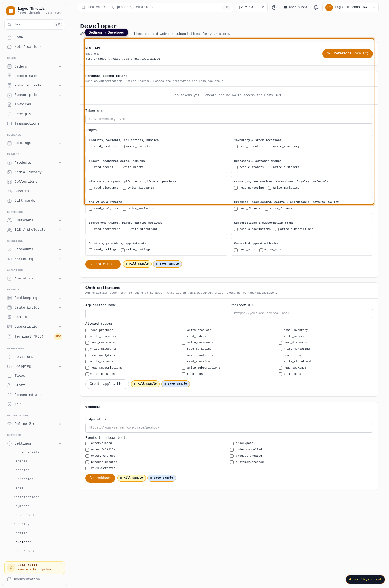Open the Media library image icon
Viewport: 389px width, 588px height.
pos(9,172)
